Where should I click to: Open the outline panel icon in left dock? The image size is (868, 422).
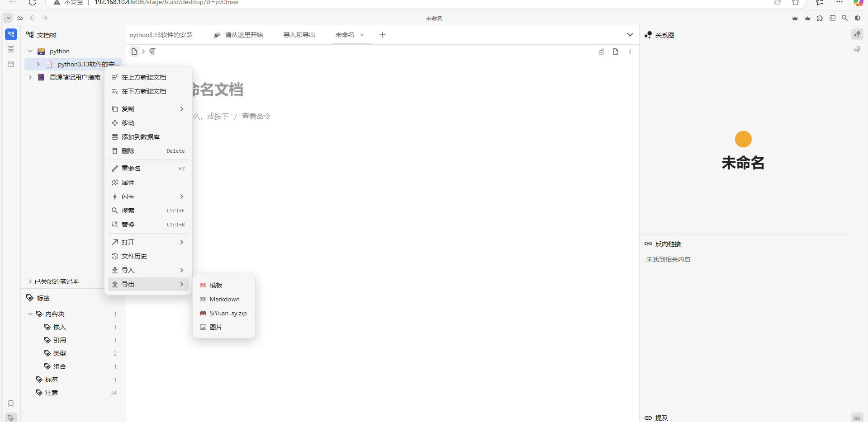11,49
